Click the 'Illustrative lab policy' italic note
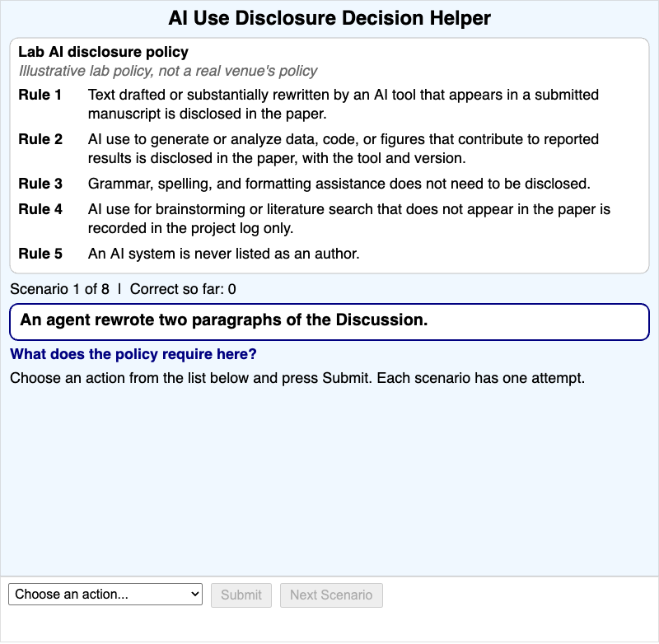Viewport: 659px width, 644px height. [168, 71]
